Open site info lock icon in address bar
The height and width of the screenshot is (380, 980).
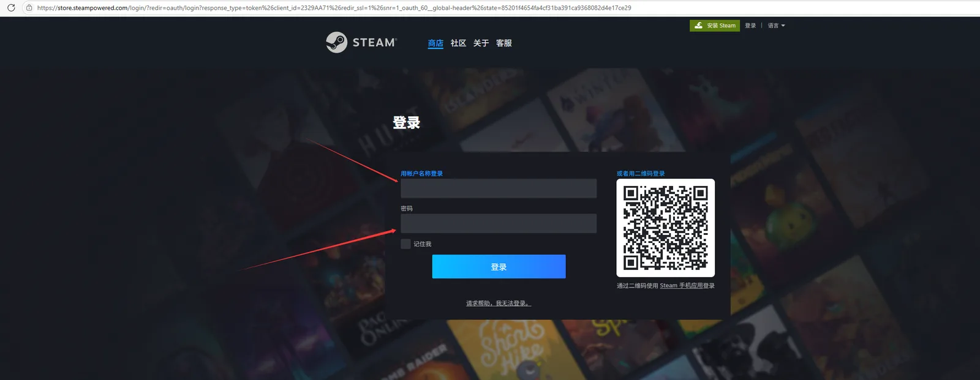pos(29,8)
